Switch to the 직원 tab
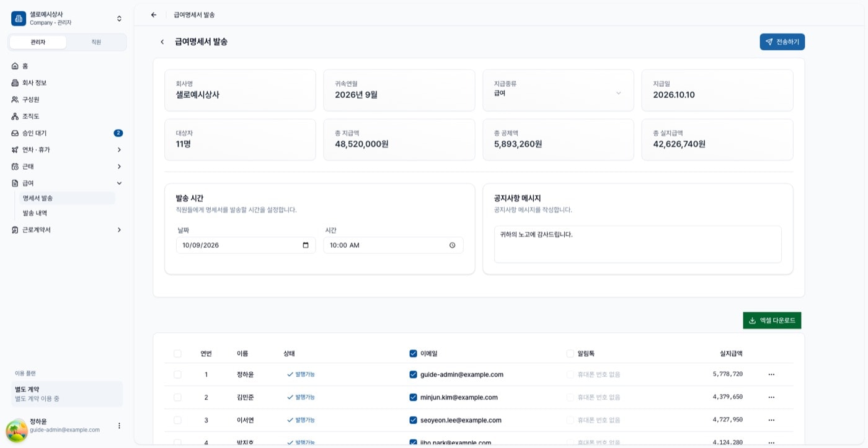Screen dimensions: 868x448 (96, 42)
